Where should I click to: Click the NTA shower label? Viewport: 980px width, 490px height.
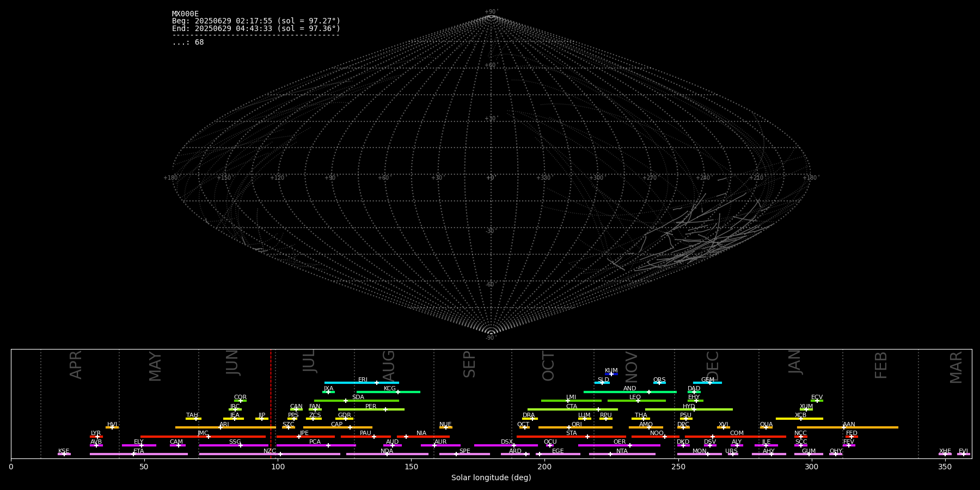pyautogui.click(x=622, y=451)
